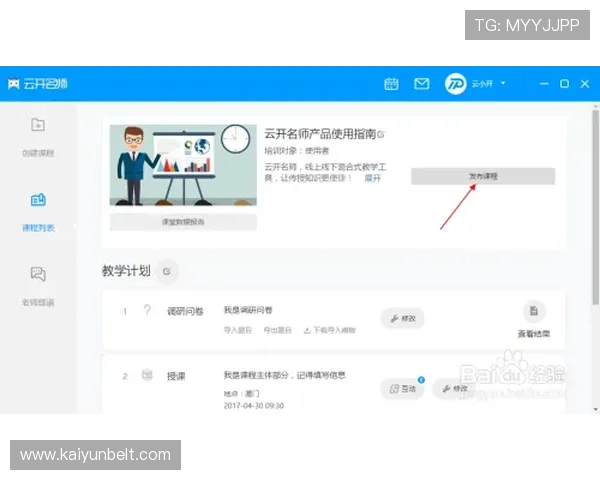Click the round user avatar icon
Screen dimensions: 600x480
455,83
